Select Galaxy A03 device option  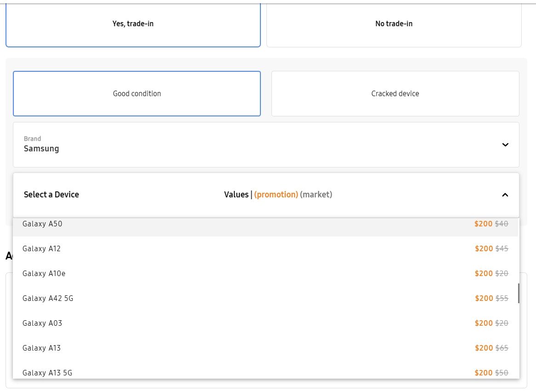(265, 323)
